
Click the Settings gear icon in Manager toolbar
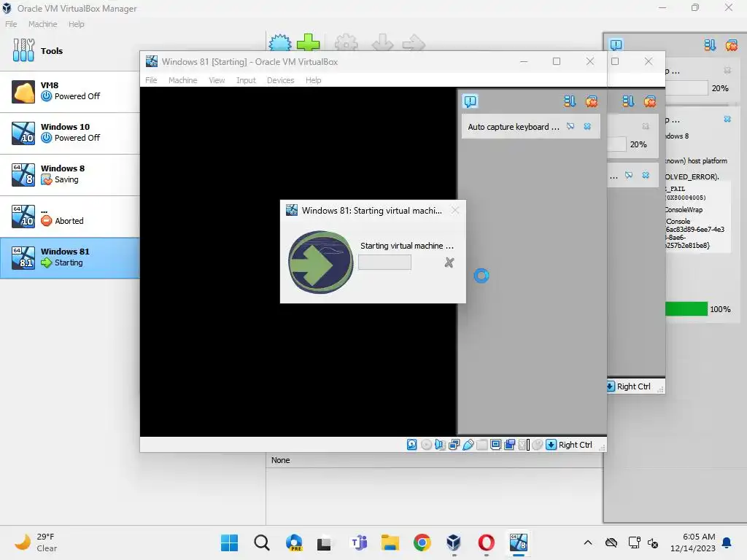coord(346,42)
